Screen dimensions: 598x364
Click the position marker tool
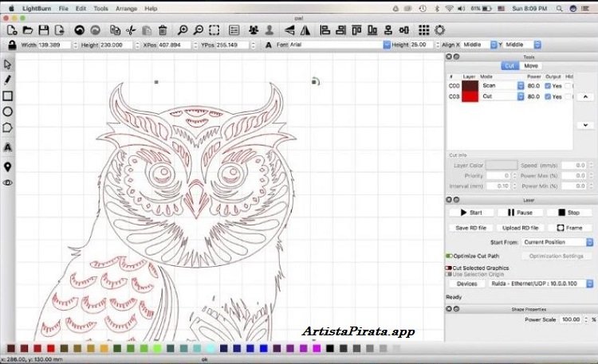(x=8, y=166)
